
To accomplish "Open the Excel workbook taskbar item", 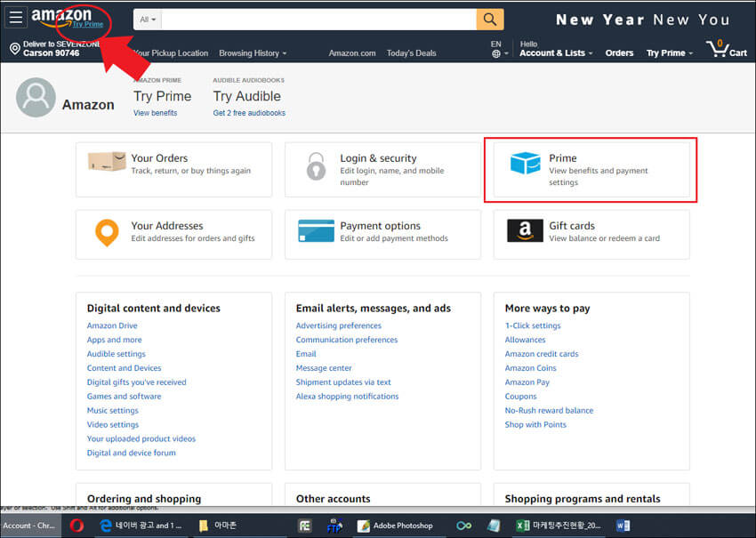I will click(559, 526).
